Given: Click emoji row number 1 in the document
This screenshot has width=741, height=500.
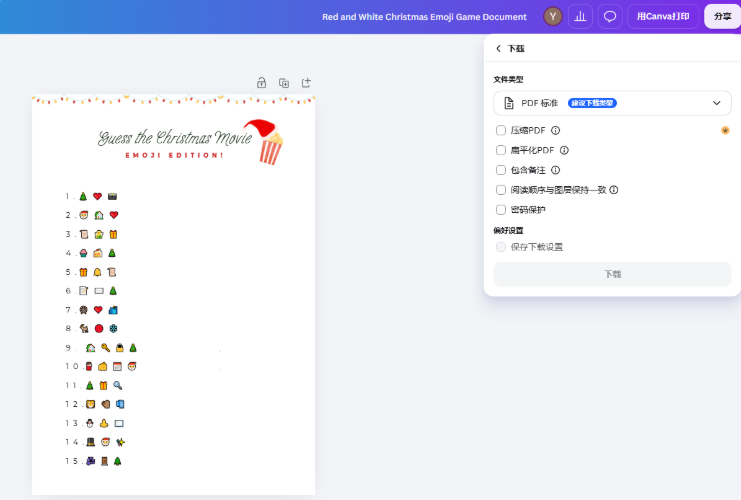Looking at the screenshot, I should (x=91, y=196).
